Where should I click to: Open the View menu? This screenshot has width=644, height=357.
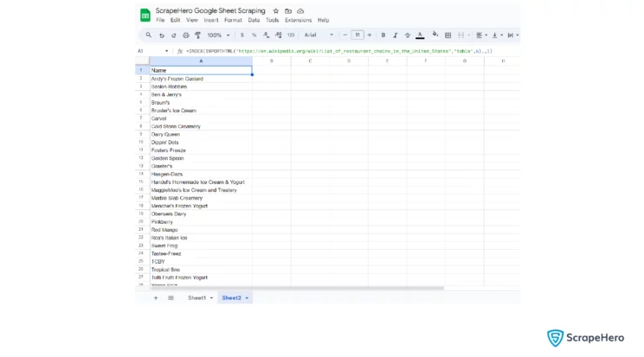(x=192, y=20)
